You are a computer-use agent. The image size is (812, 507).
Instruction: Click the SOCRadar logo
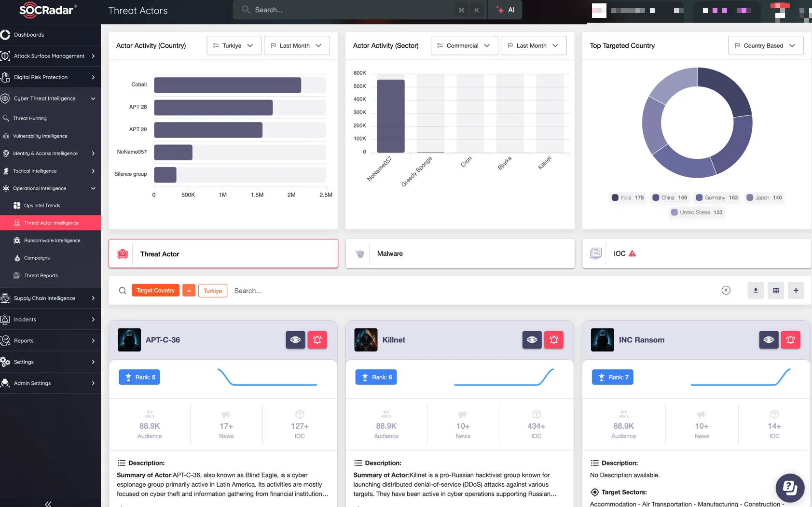47,10
